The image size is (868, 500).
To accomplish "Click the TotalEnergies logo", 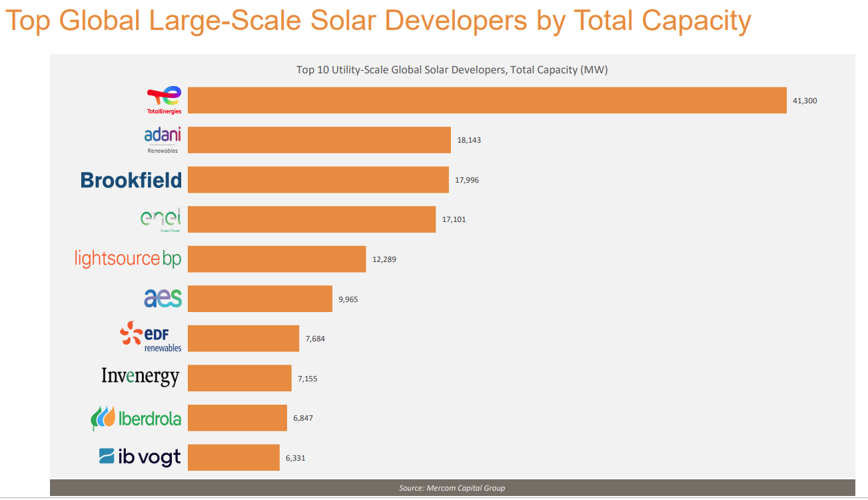I will [164, 100].
